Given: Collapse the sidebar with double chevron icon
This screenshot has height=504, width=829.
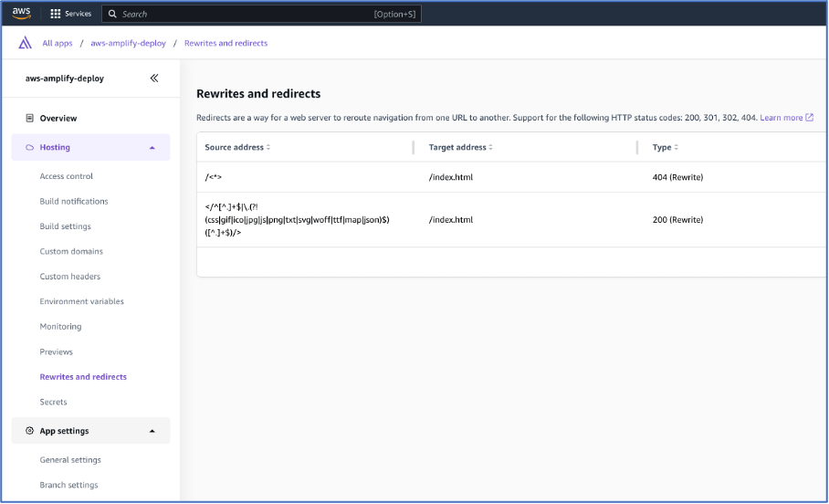Looking at the screenshot, I should pyautogui.click(x=154, y=79).
